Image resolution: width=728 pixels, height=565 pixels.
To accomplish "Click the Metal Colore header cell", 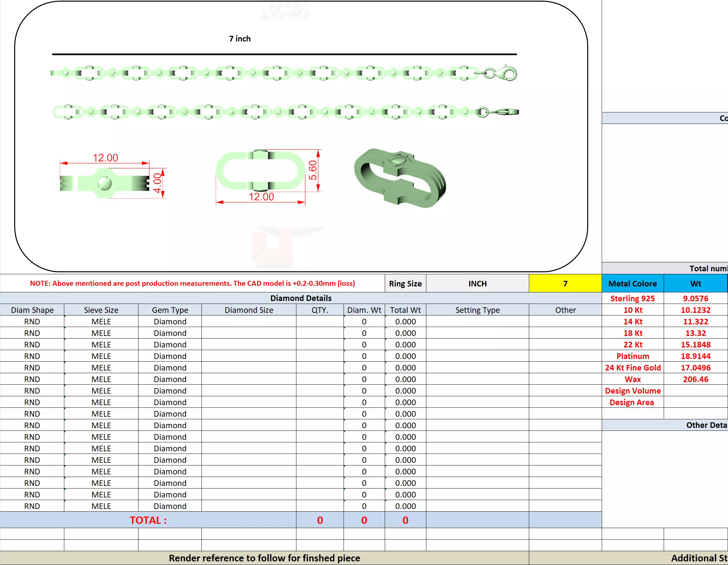I will (632, 283).
